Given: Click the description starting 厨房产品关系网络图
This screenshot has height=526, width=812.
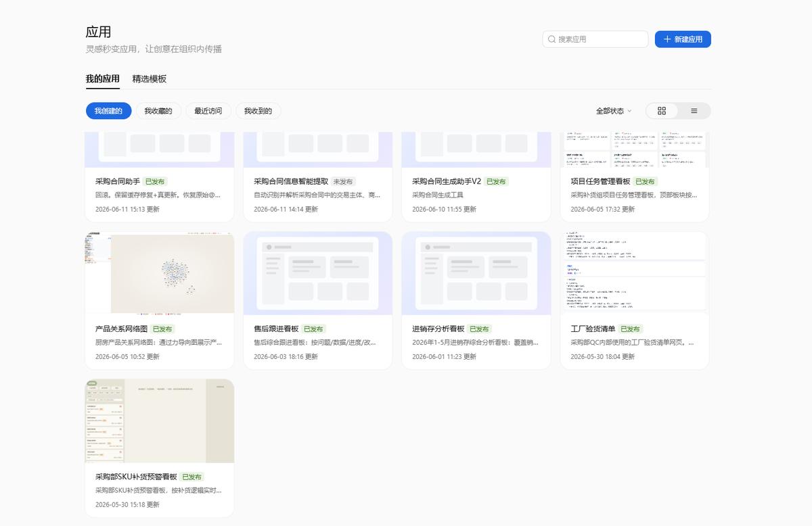Looking at the screenshot, I should pyautogui.click(x=158, y=343).
